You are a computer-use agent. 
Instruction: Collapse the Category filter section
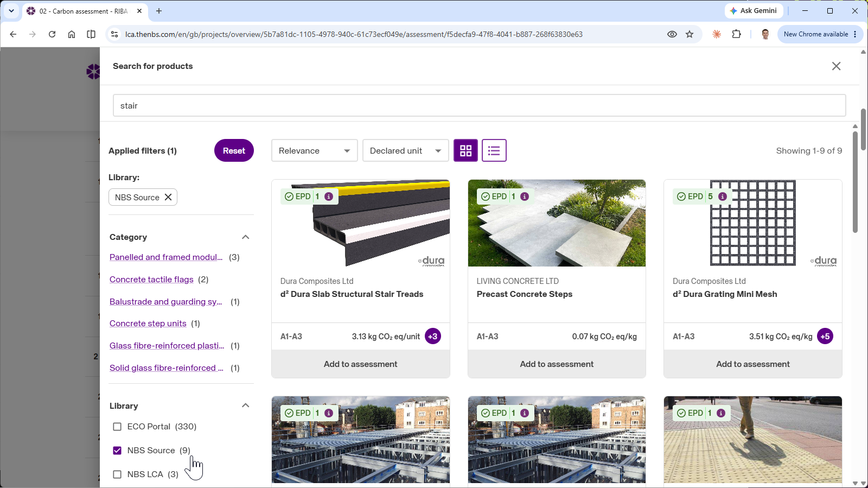click(246, 237)
